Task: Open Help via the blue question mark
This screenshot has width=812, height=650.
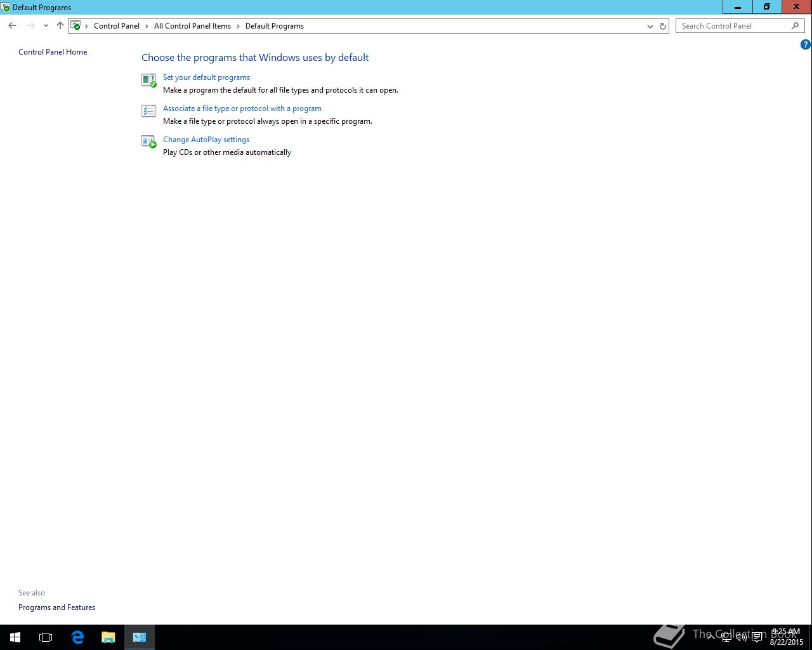Action: pos(805,44)
